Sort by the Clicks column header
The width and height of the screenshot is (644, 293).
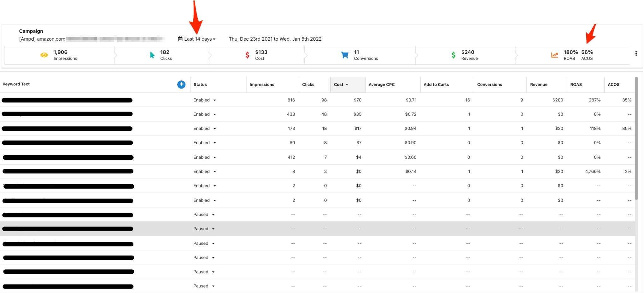click(308, 84)
